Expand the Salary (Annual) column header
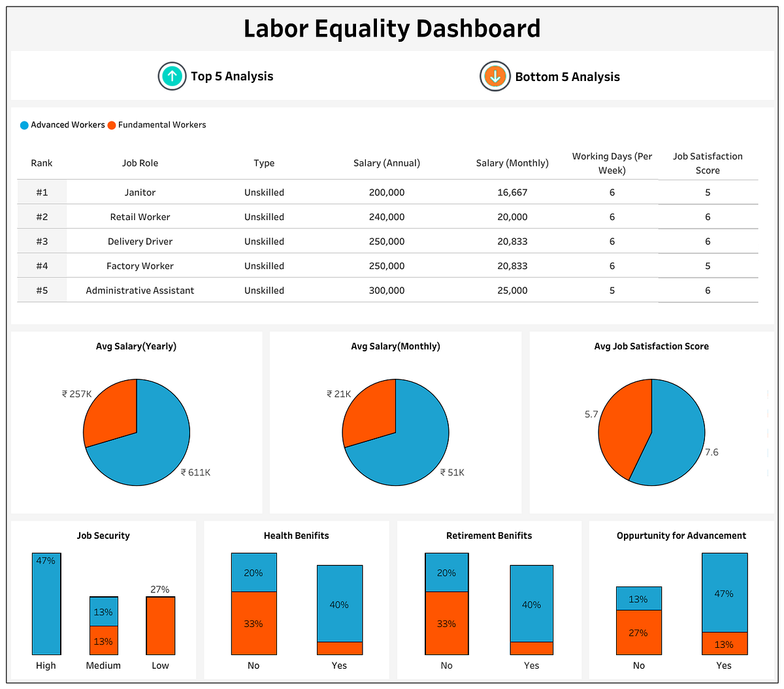784x689 pixels. pyautogui.click(x=386, y=163)
